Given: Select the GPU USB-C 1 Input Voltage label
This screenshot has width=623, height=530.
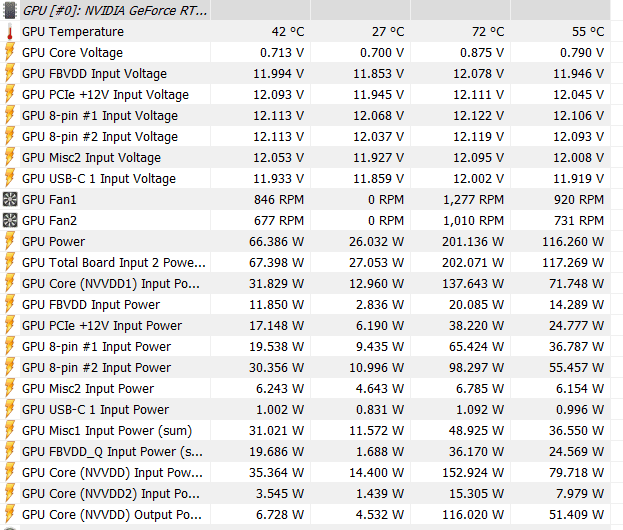Looking at the screenshot, I should (x=99, y=179).
